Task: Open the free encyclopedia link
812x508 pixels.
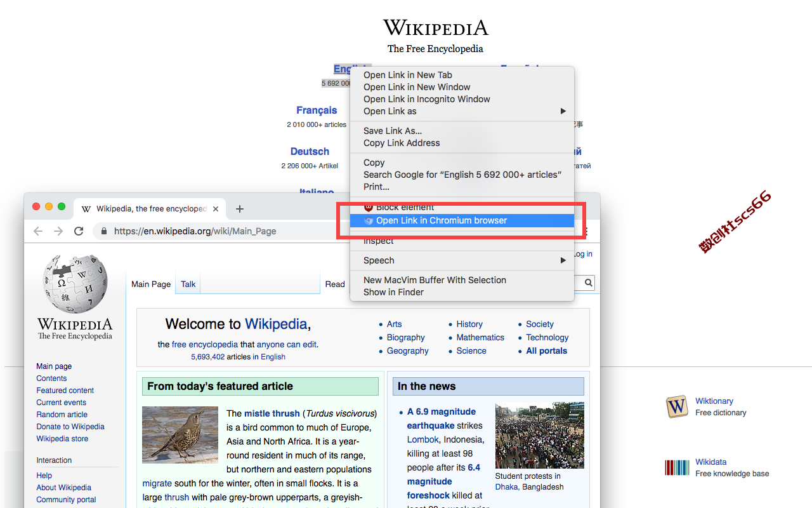Action: coord(205,345)
